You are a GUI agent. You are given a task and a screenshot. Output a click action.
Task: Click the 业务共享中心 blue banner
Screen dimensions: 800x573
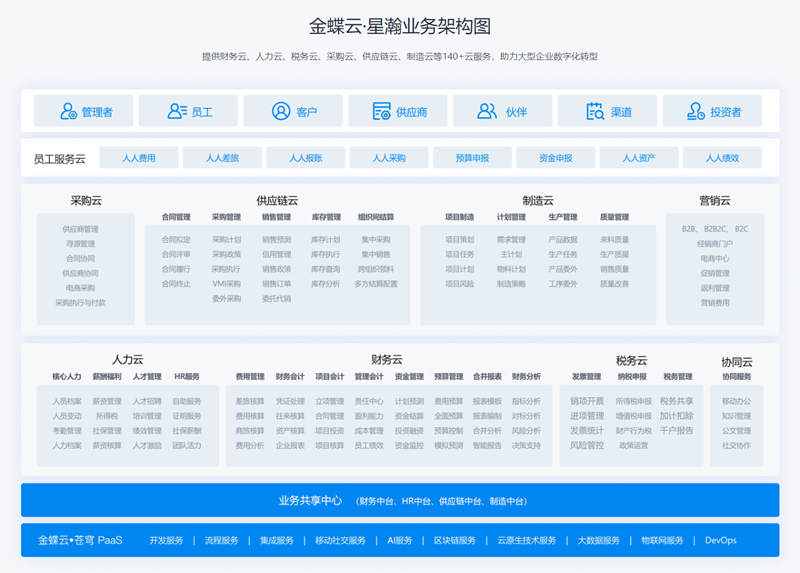pos(400,500)
